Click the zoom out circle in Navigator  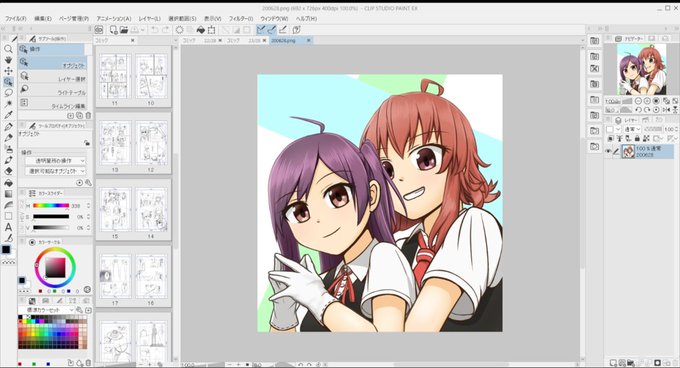(x=639, y=101)
